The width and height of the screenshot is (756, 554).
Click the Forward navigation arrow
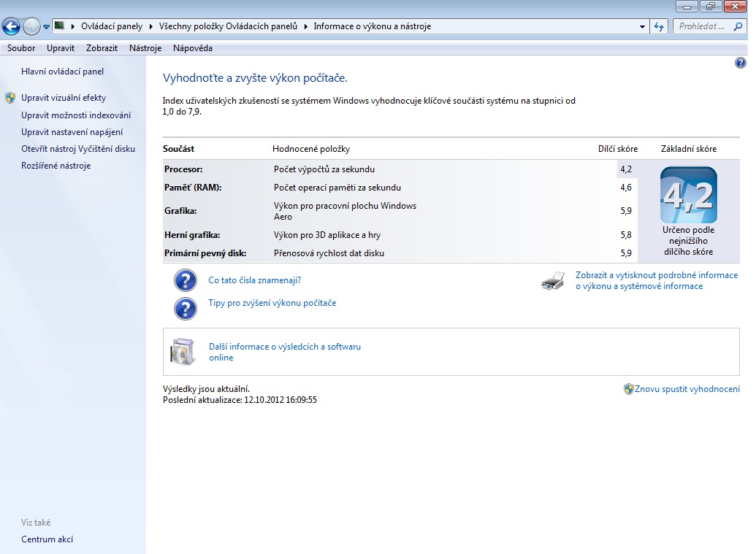[31, 26]
